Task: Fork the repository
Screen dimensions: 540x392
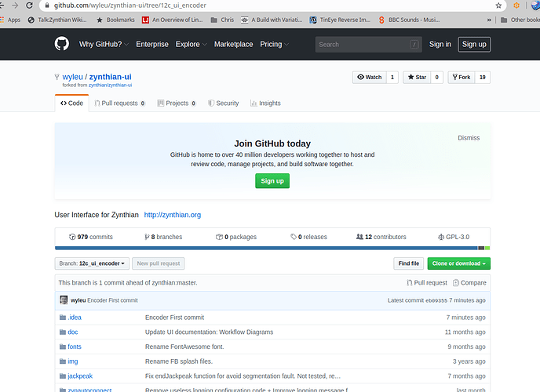Action: click(462, 78)
